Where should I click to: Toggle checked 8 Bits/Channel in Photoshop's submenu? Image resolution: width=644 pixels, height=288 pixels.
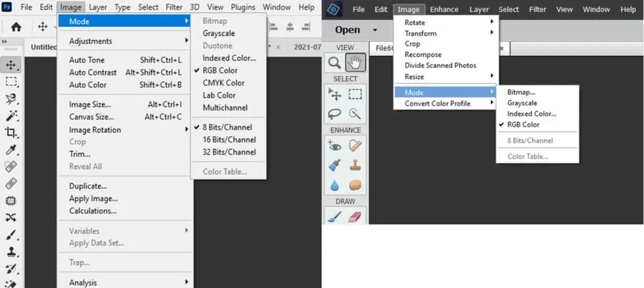coord(229,127)
